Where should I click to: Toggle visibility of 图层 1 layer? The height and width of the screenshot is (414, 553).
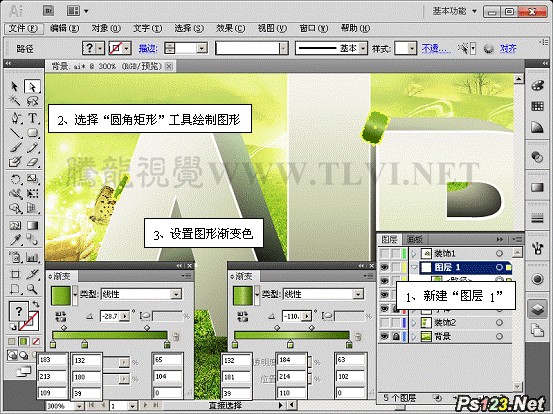[x=384, y=268]
